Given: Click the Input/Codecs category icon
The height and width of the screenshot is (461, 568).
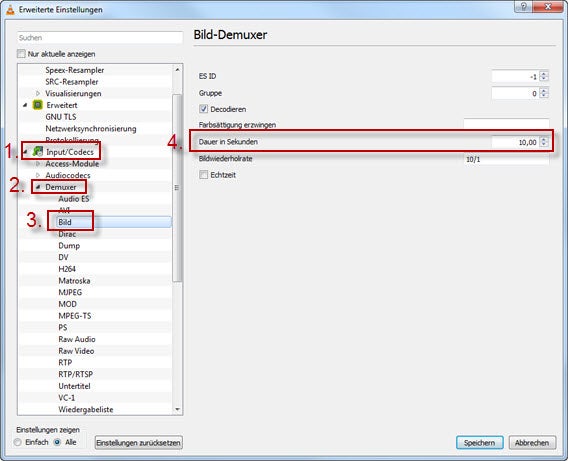Looking at the screenshot, I should [x=37, y=152].
